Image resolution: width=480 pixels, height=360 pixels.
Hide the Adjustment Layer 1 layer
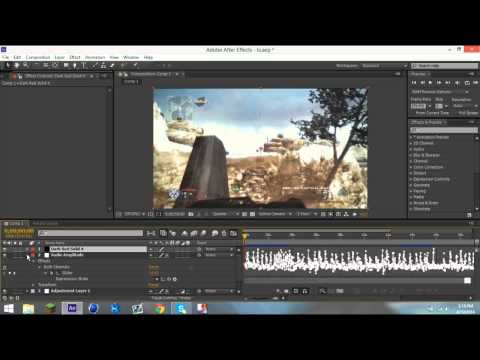[x=5, y=291]
